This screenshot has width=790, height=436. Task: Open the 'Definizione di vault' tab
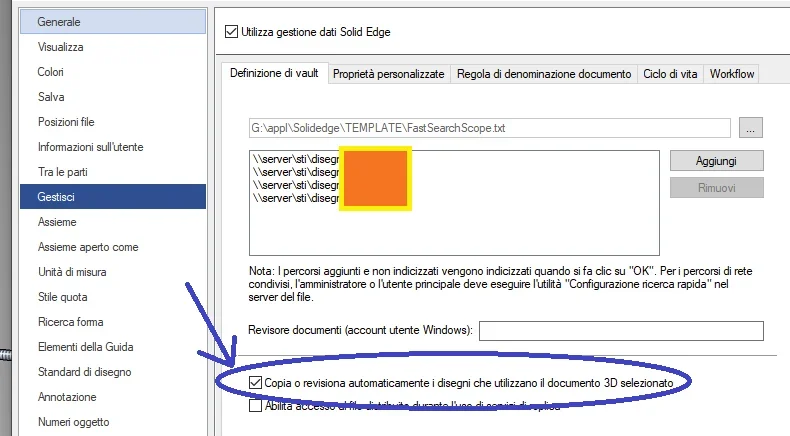pyautogui.click(x=274, y=74)
